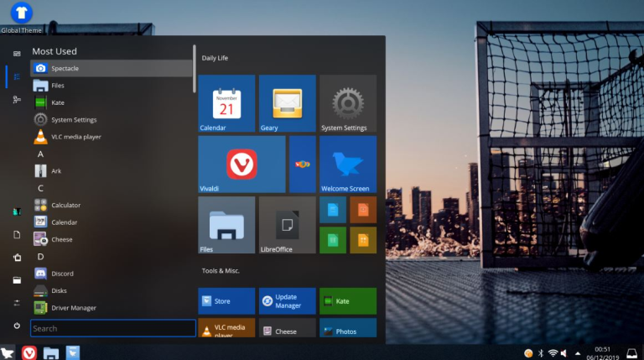Open the Files tile
644x360 pixels.
[226, 225]
